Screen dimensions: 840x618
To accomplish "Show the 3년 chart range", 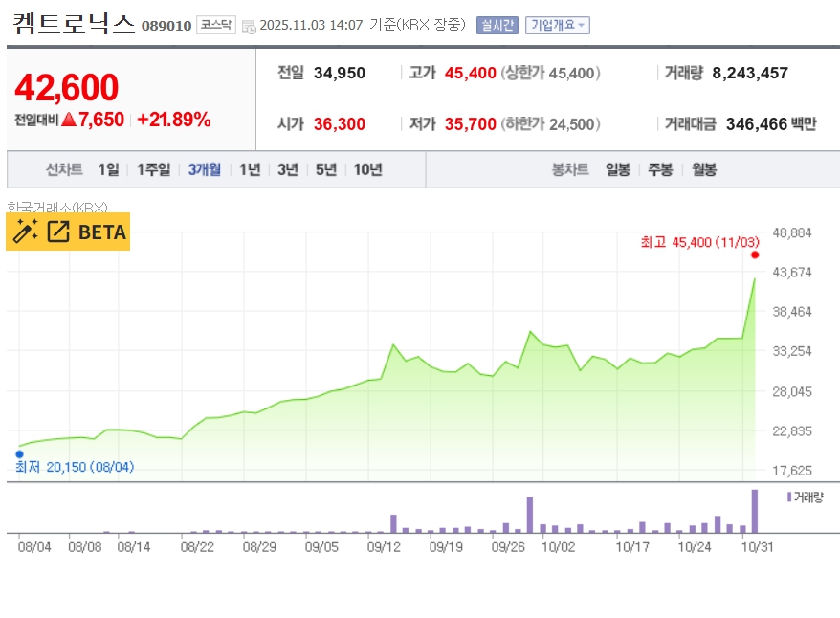I will click(288, 169).
